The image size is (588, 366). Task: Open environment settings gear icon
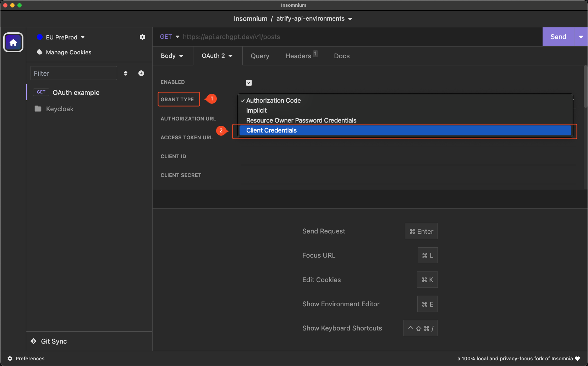click(x=142, y=37)
